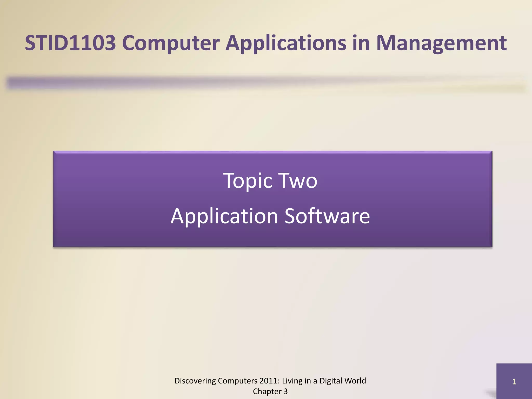Viewport: 532px width, 399px height.
Task: Click the word Applications in the slide title
Action: pyautogui.click(x=285, y=43)
